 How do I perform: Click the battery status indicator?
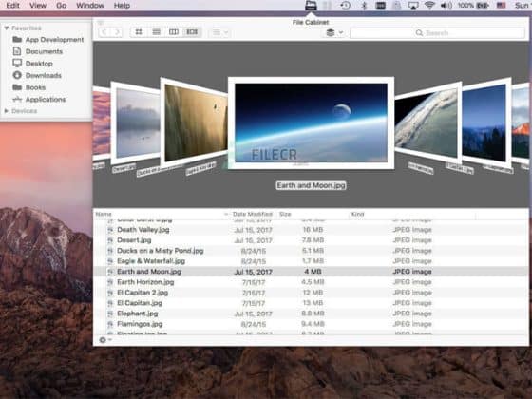point(473,5)
